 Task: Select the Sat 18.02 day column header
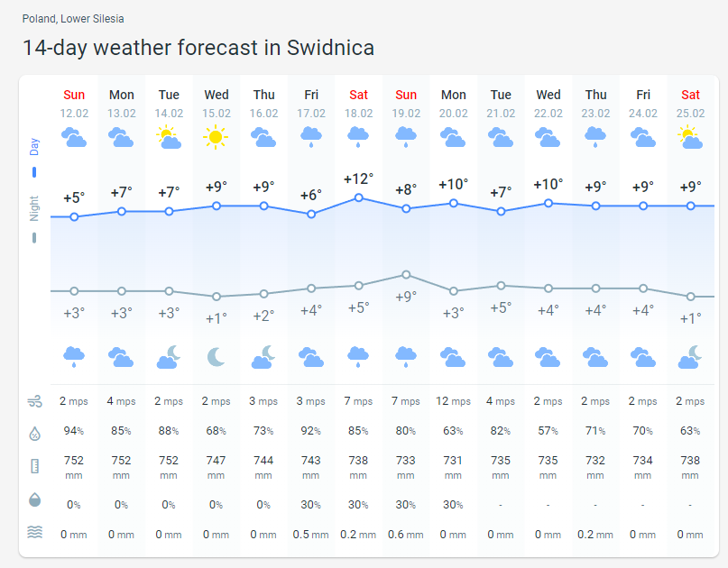click(x=358, y=103)
